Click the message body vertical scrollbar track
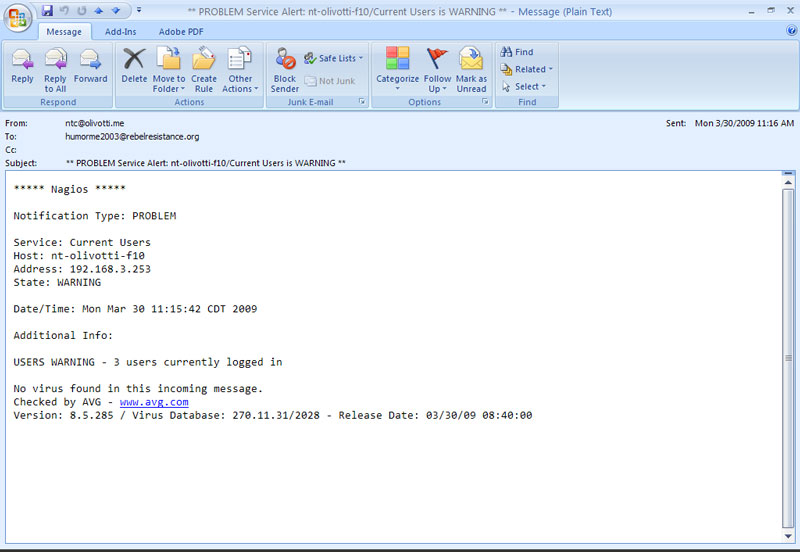Screen dimensions: 800x552 788,358
